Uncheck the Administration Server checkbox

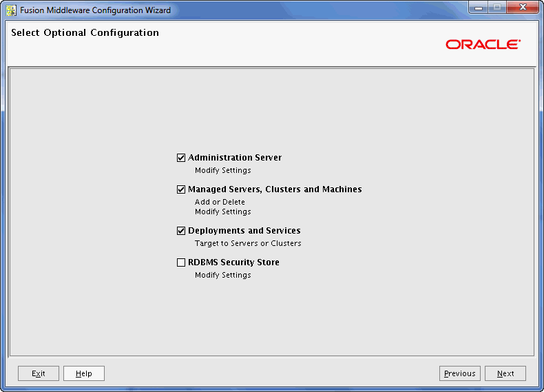tap(181, 158)
